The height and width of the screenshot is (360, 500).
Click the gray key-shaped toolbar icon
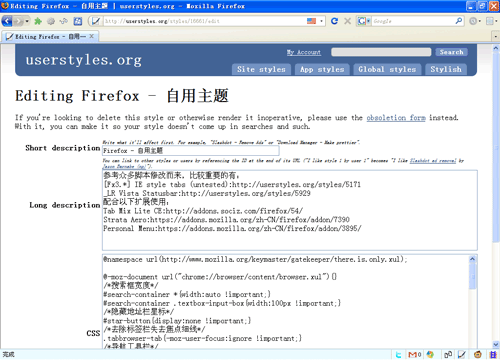tap(63, 21)
